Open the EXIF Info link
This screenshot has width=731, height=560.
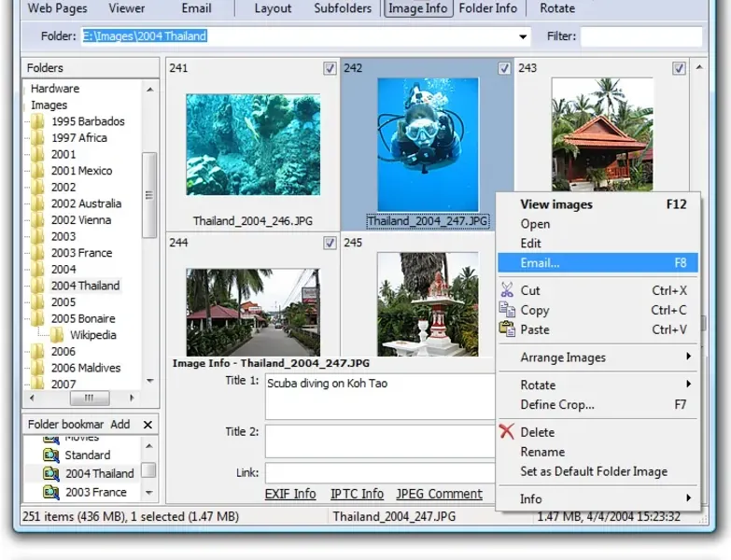click(x=290, y=494)
